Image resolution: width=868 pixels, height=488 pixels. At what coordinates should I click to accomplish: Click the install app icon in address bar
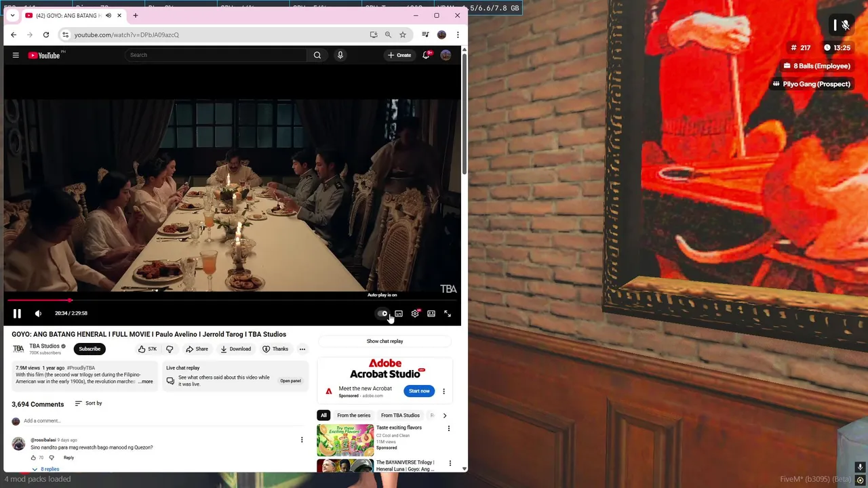click(374, 35)
